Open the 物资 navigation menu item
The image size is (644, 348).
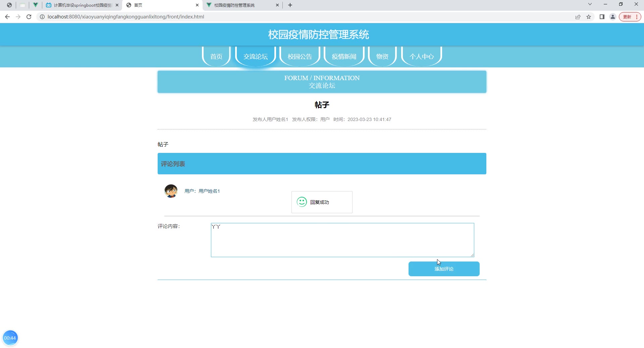[382, 56]
